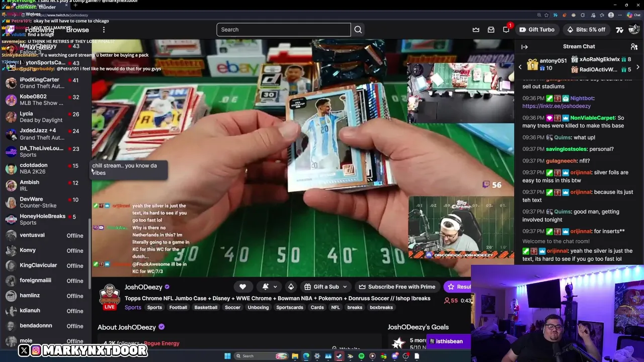Select the Basketball tag
644x362 pixels.
[x=206, y=307]
